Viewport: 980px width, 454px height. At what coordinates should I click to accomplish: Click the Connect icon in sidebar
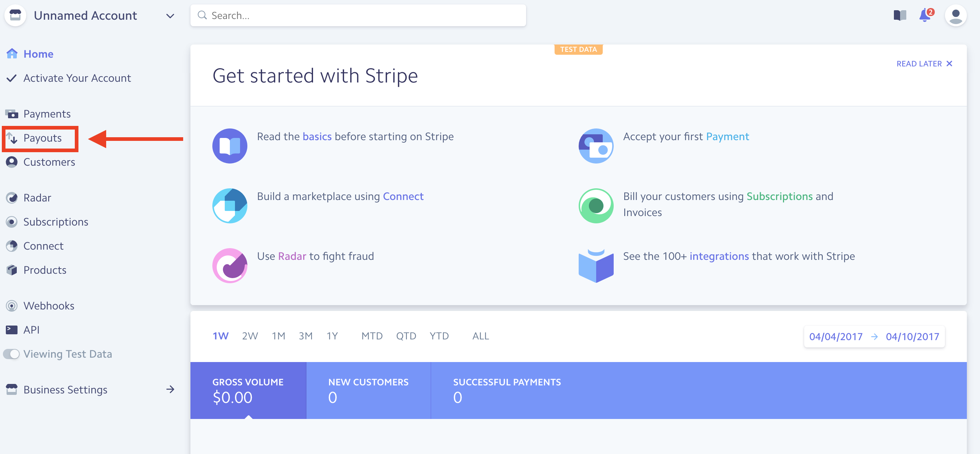(11, 246)
